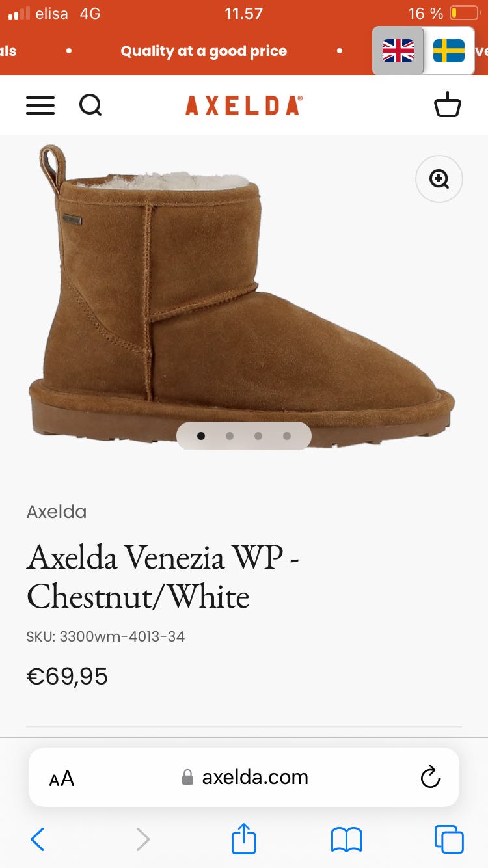Switch language to Swedish flag
The height and width of the screenshot is (868, 488).
point(449,51)
